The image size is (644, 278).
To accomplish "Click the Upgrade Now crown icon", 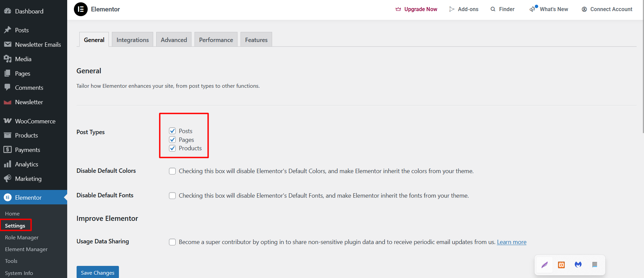I will pos(398,9).
